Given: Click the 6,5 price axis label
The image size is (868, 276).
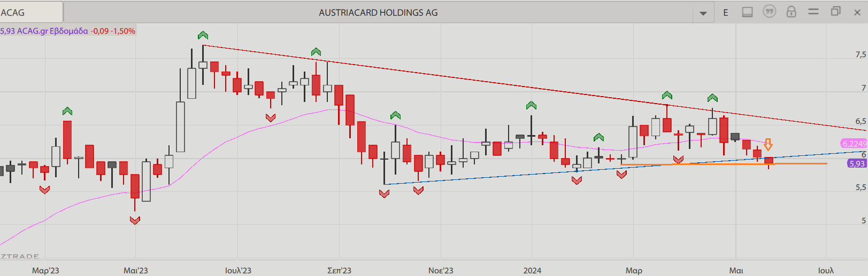Looking at the screenshot, I should point(861,121).
